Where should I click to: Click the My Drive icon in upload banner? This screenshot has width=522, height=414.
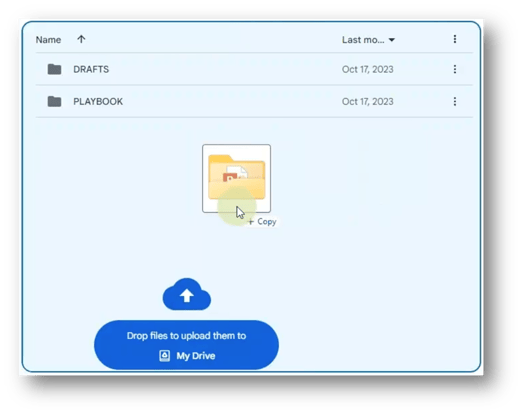pos(164,356)
